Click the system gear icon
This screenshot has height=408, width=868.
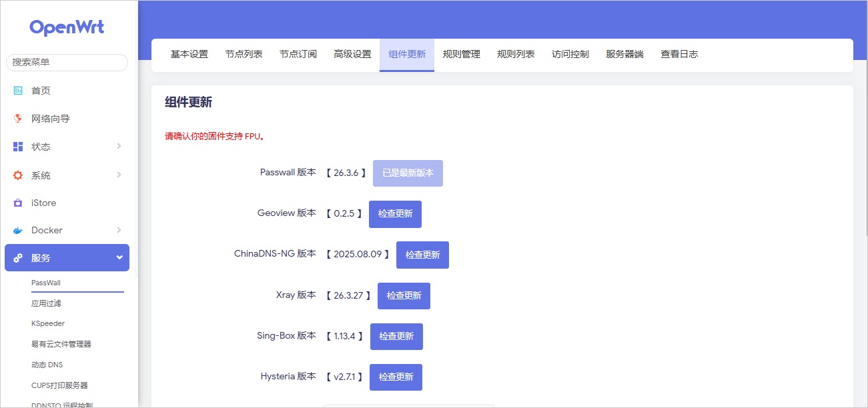tap(18, 175)
